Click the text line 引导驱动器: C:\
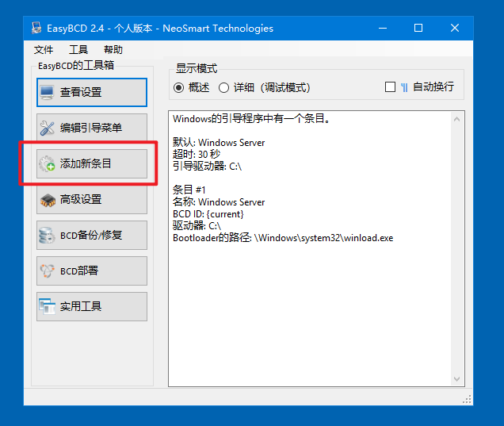Screen dimensions: 504x426 [x=207, y=166]
